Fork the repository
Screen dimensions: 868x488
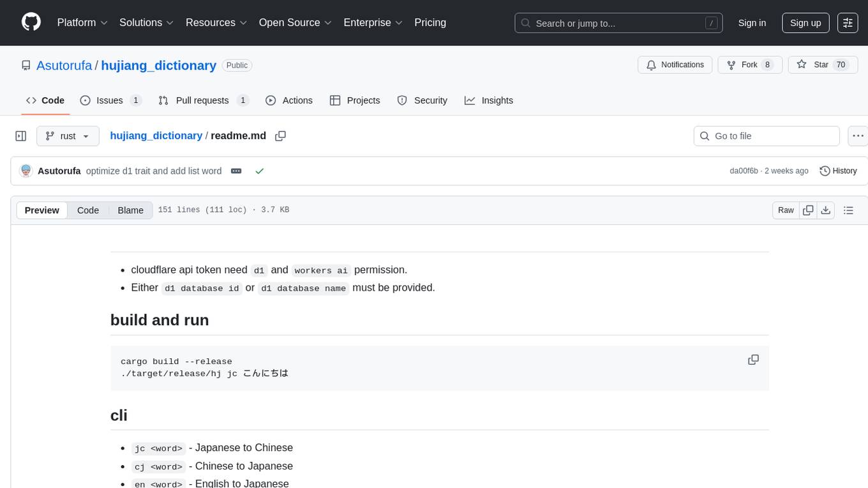[750, 65]
